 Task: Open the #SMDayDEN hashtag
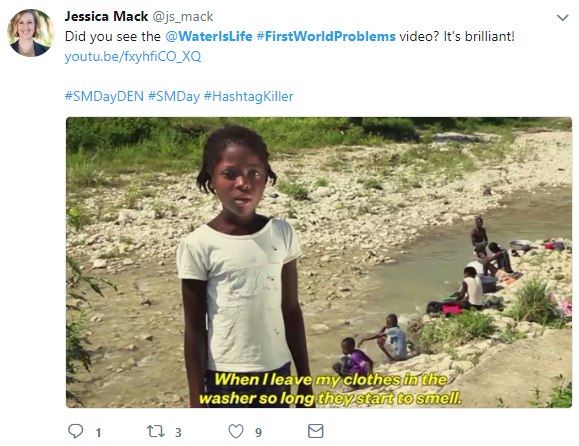(x=104, y=96)
